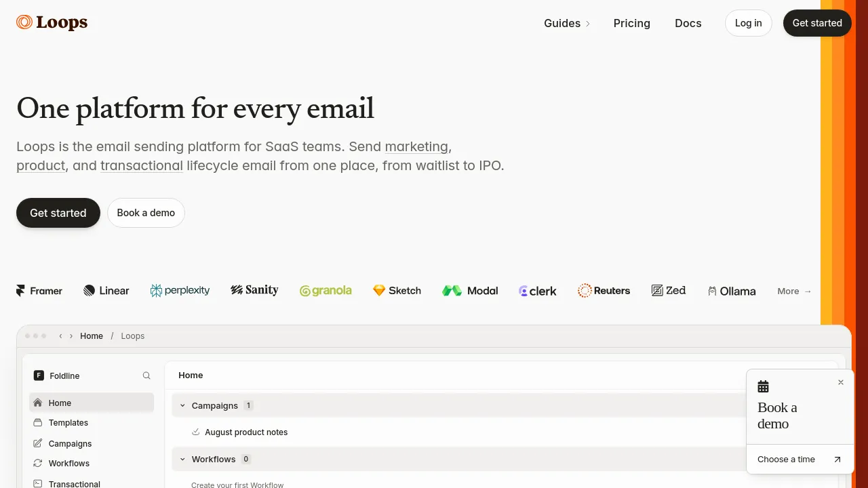The width and height of the screenshot is (868, 488).
Task: Close the Book a demo popup
Action: (x=841, y=382)
